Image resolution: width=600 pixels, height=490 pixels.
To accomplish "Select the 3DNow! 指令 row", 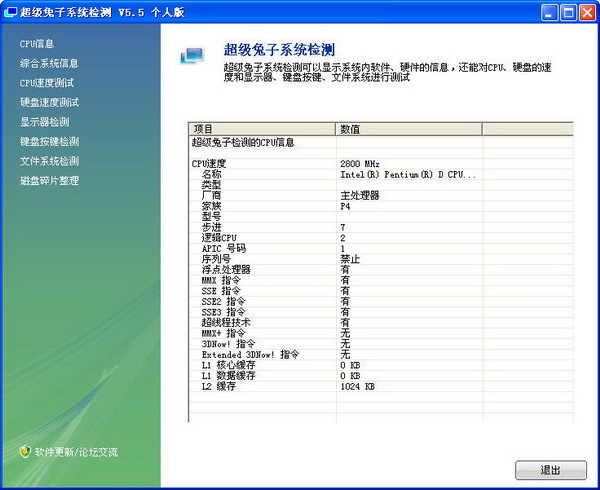I will point(381,344).
